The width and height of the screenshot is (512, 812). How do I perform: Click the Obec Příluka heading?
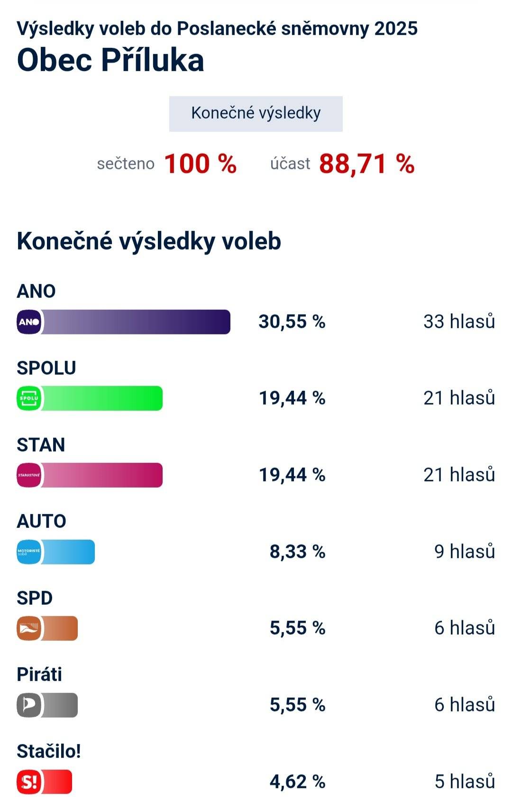[110, 60]
